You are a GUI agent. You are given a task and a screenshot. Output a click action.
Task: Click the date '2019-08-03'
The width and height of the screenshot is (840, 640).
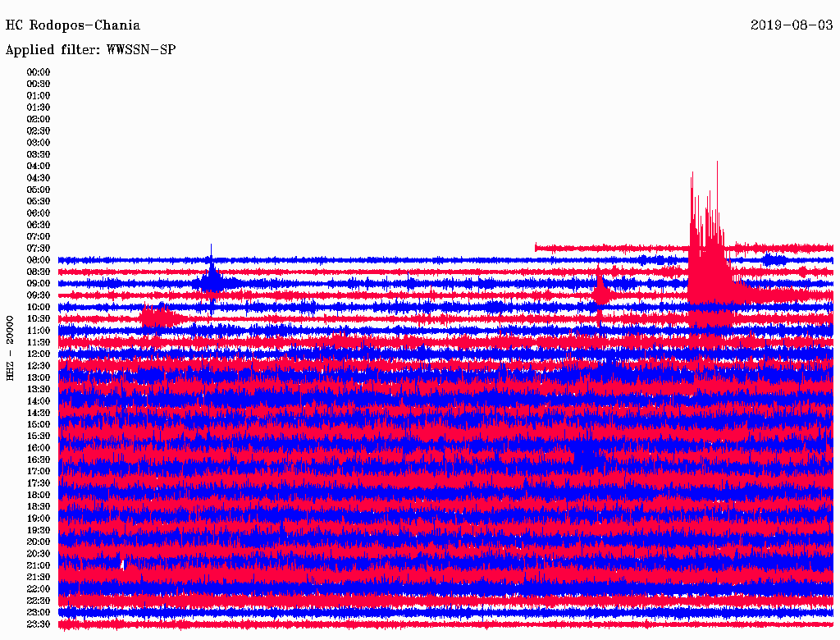tap(792, 25)
